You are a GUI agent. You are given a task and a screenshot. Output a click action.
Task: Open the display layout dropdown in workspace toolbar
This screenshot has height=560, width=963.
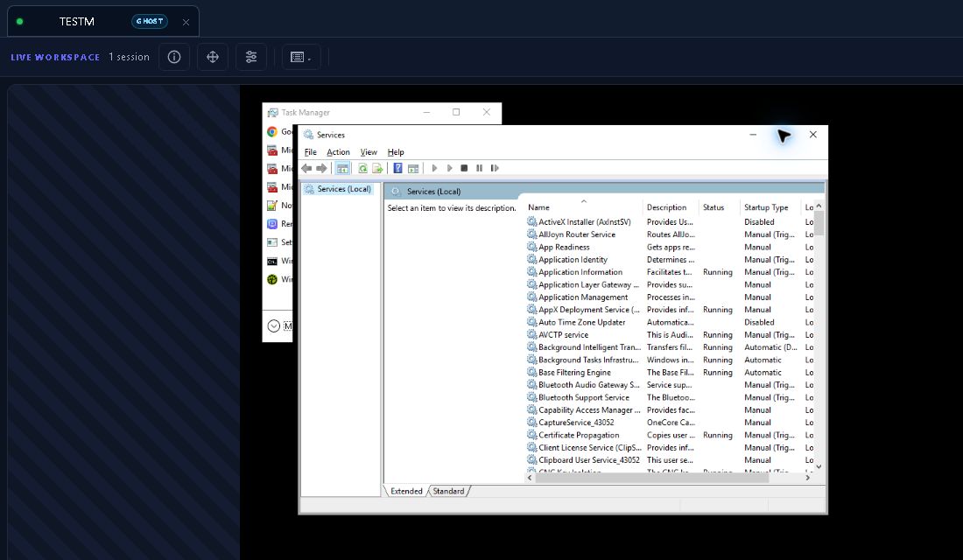(301, 57)
